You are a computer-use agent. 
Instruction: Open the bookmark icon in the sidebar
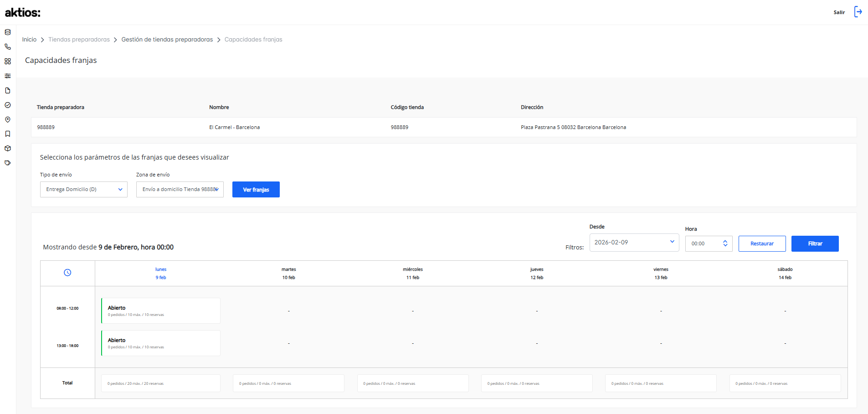click(8, 134)
